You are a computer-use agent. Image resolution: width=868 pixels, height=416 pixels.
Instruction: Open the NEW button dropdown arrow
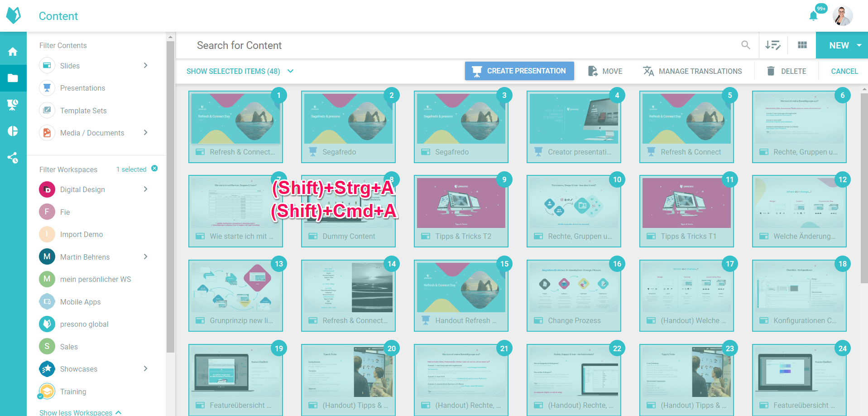[x=859, y=45]
